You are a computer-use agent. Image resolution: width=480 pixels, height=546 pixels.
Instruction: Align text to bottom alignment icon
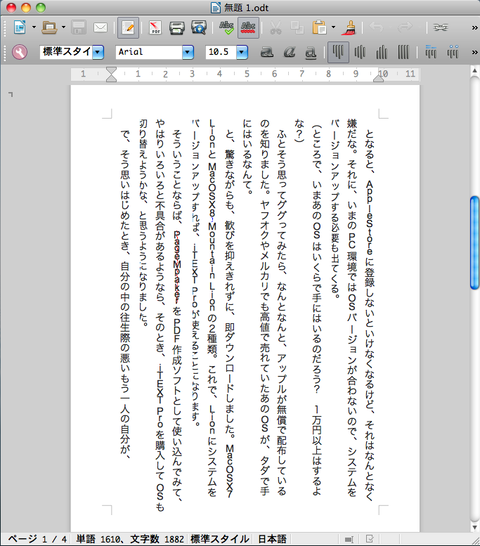381,52
